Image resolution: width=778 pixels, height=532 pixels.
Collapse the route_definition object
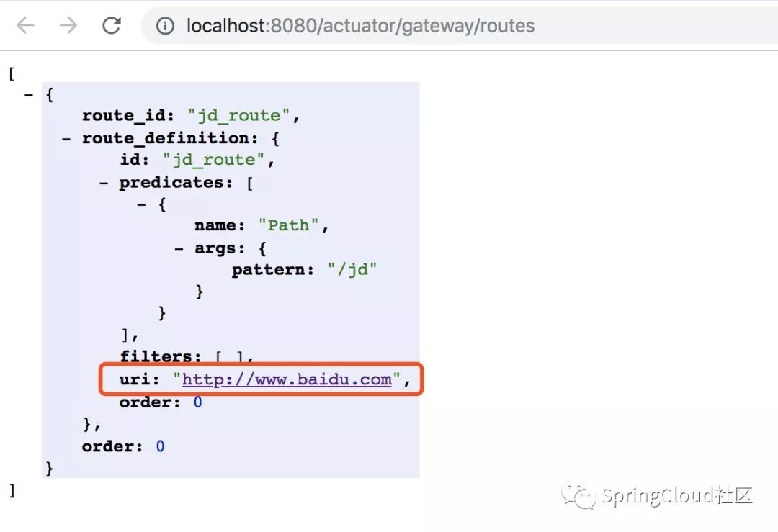(x=66, y=138)
